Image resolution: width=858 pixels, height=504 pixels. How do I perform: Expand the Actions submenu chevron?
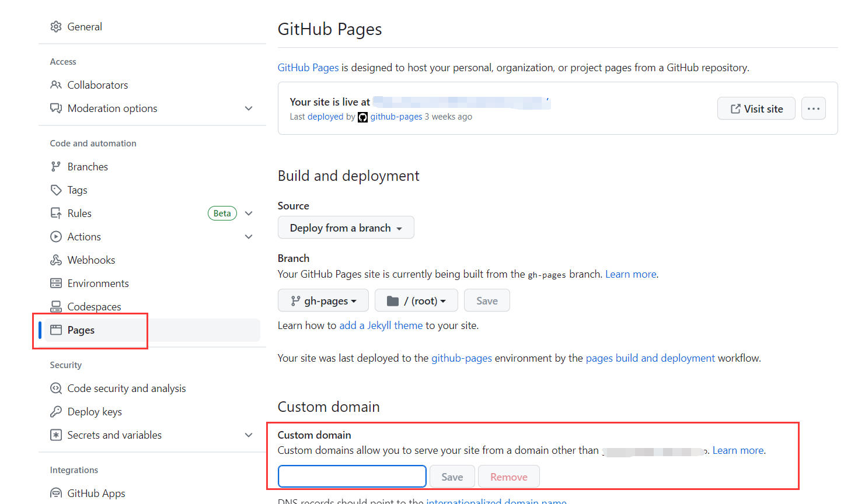249,237
